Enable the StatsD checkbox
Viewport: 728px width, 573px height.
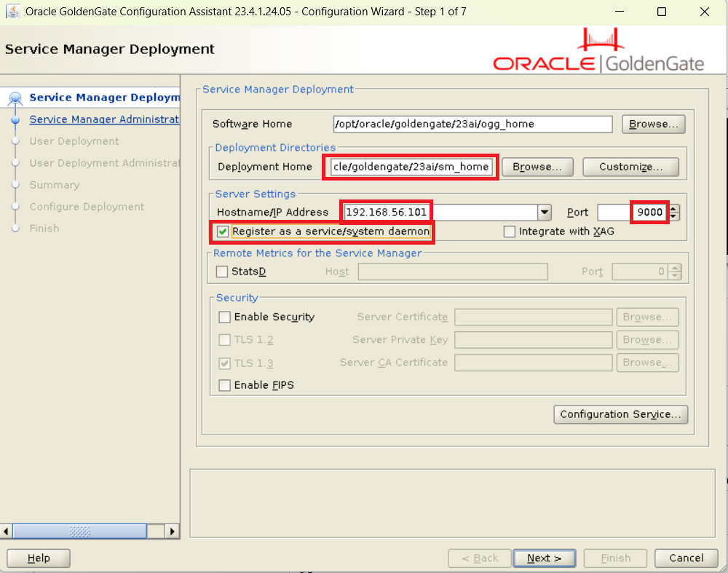223,272
